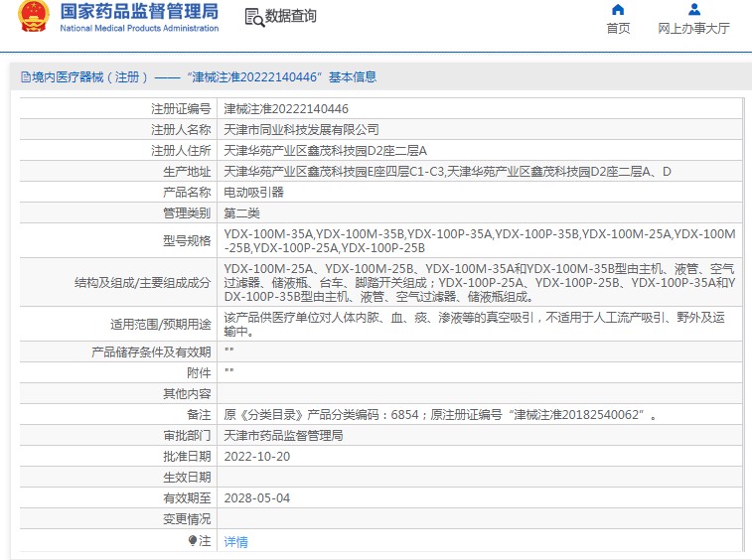Click the 管理类别 label
Viewport: 752px width, 560px height.
pyautogui.click(x=187, y=213)
